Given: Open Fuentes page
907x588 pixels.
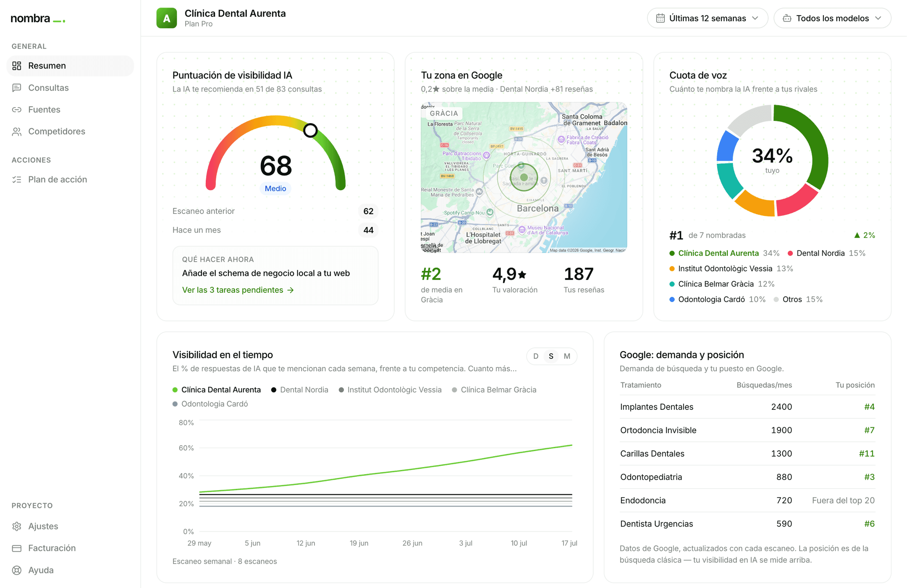Looking at the screenshot, I should pos(70,110).
